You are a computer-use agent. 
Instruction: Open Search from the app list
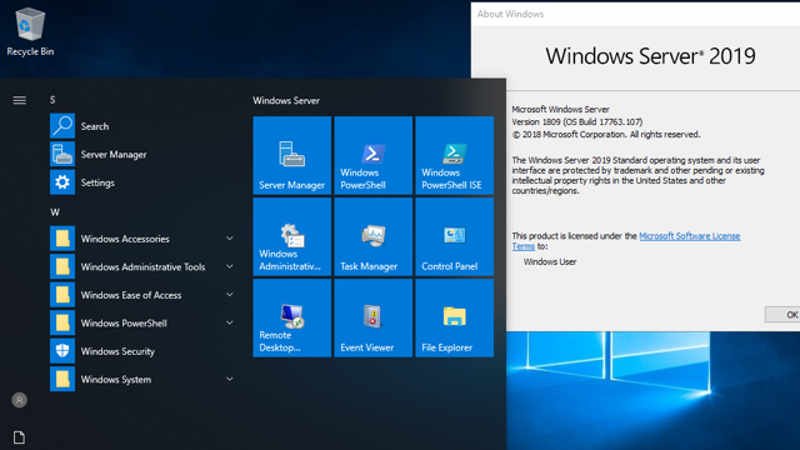141,126
